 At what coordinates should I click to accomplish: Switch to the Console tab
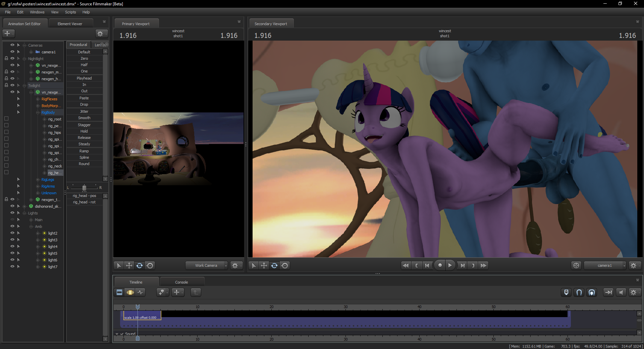pyautogui.click(x=181, y=282)
